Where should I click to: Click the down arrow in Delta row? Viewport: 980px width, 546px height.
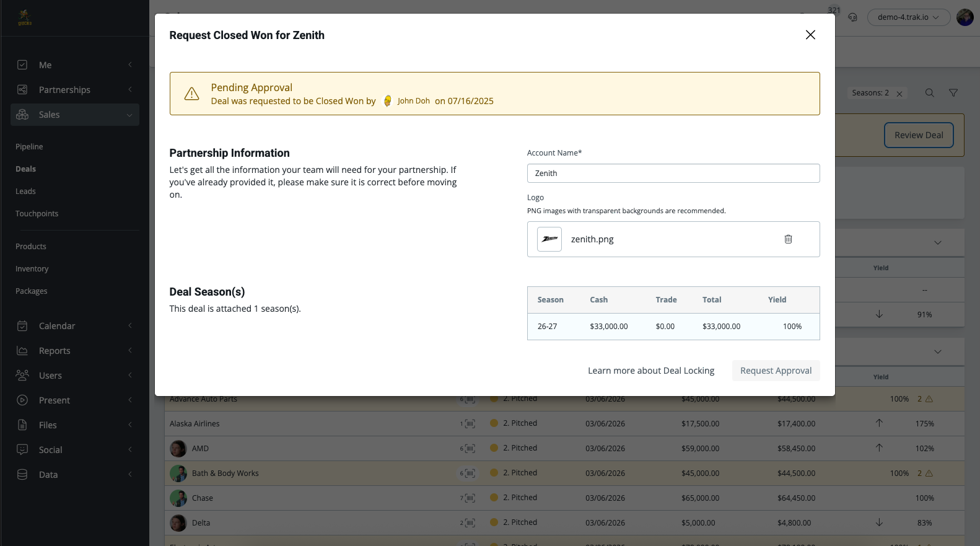pyautogui.click(x=879, y=522)
